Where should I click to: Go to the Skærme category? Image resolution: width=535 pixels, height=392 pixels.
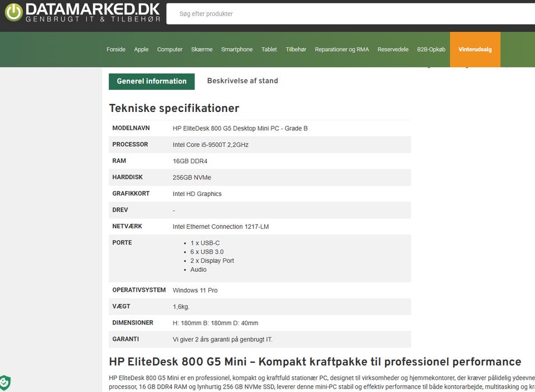pyautogui.click(x=202, y=50)
